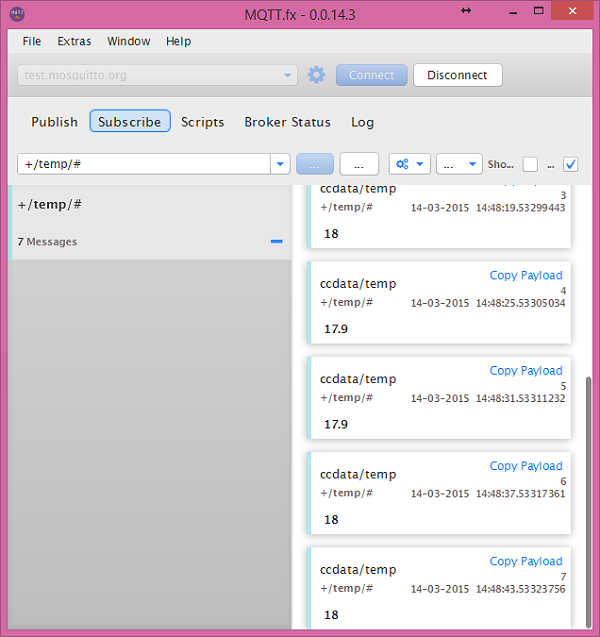
Task: Click payload value 18 in message 7
Action: 331,615
